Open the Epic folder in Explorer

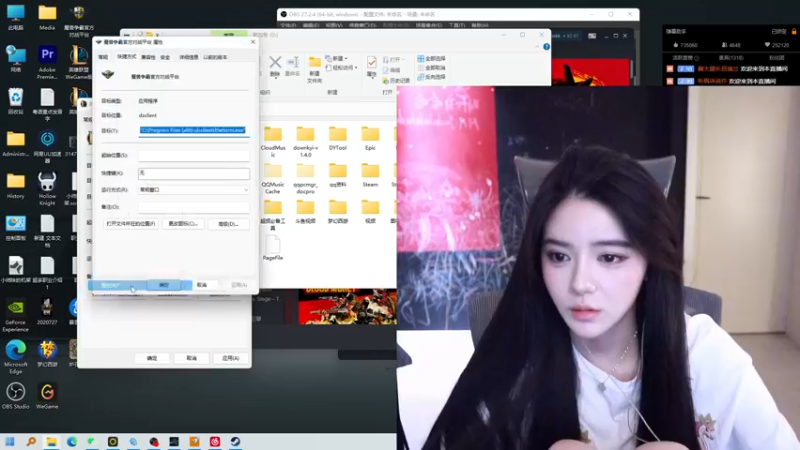370,138
